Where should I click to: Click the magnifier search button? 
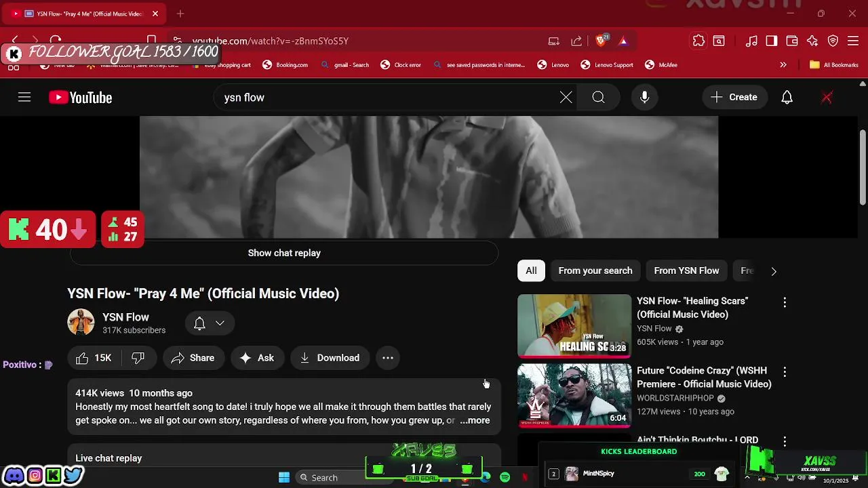point(598,98)
